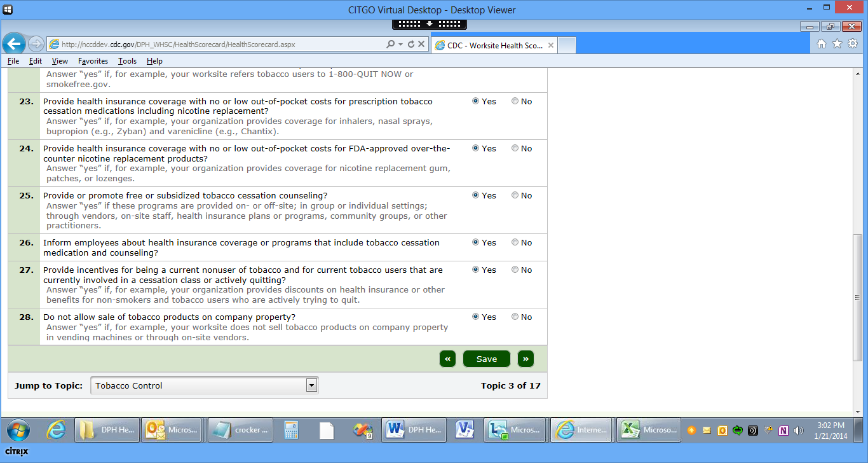Screen dimensions: 868x463
Task: Open the volume speaker tray icon
Action: [799, 431]
